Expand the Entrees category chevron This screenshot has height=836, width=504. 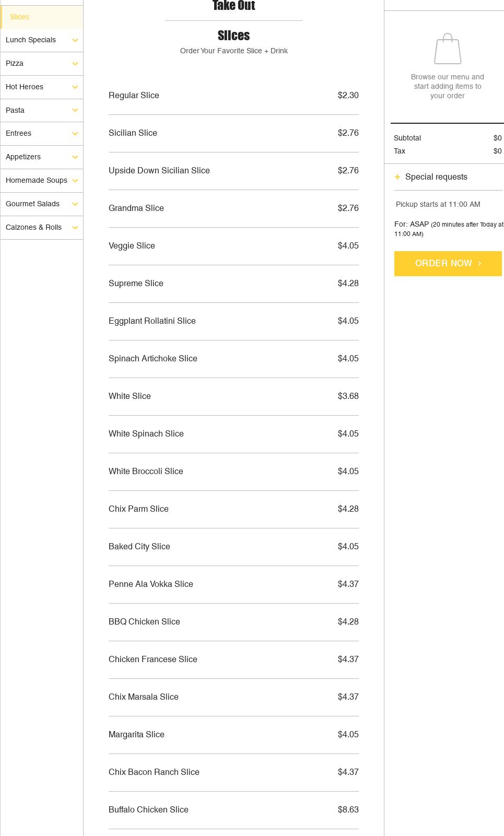[x=75, y=134]
